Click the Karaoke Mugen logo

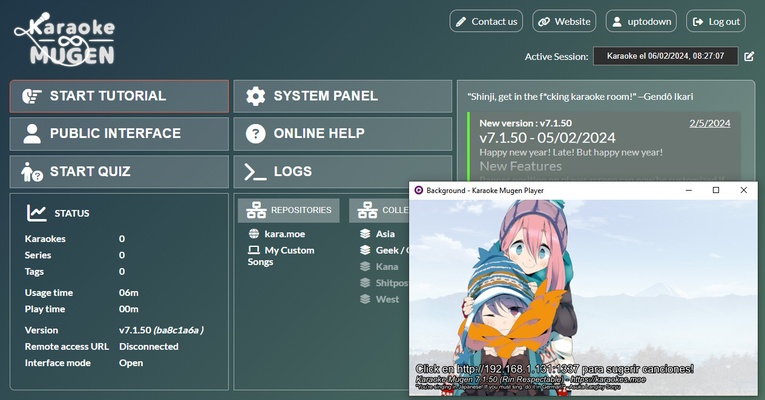click(65, 39)
